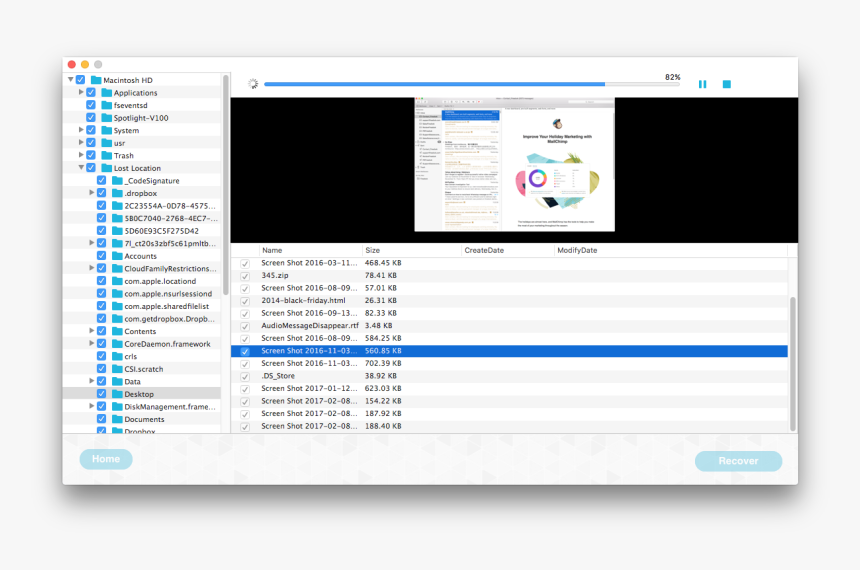This screenshot has height=570, width=860.
Task: Select the com.apple.locationd folder icon
Action: tap(117, 281)
